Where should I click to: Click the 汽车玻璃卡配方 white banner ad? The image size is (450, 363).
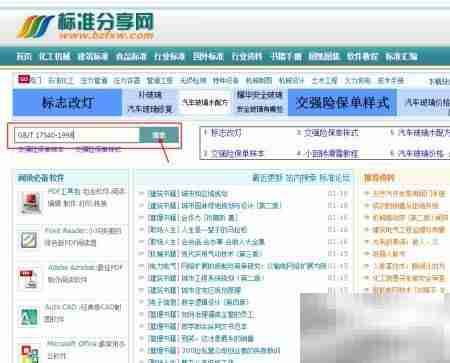[x=205, y=102]
